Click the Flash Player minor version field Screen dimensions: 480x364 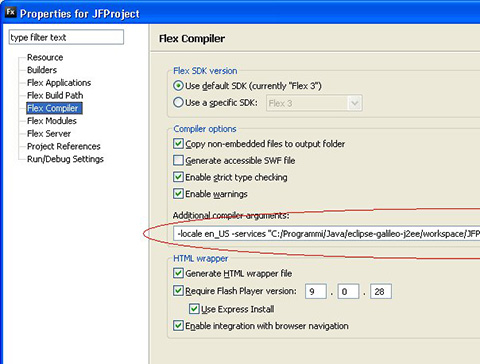coord(348,291)
